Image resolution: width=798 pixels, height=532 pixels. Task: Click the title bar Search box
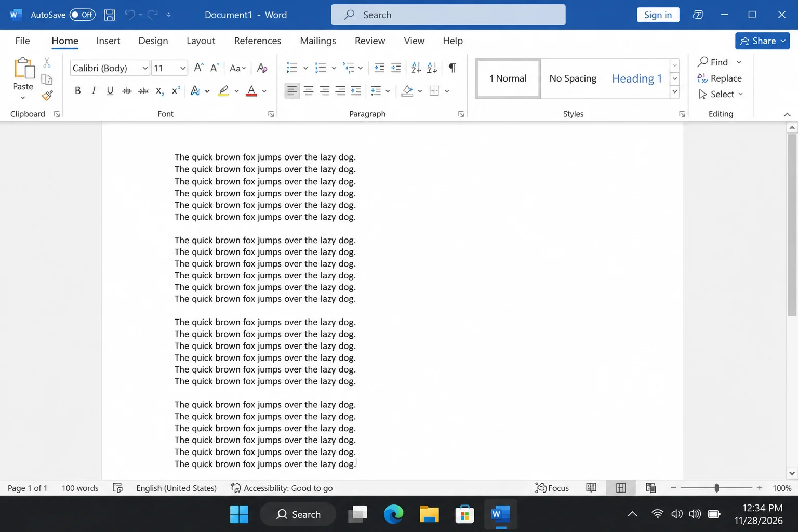coord(448,15)
